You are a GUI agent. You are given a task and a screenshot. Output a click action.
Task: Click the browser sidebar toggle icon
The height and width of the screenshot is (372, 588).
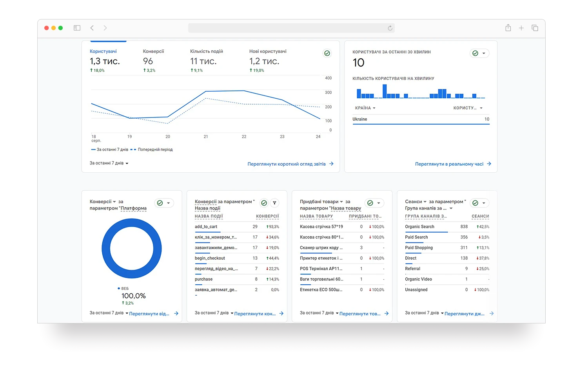(x=77, y=28)
